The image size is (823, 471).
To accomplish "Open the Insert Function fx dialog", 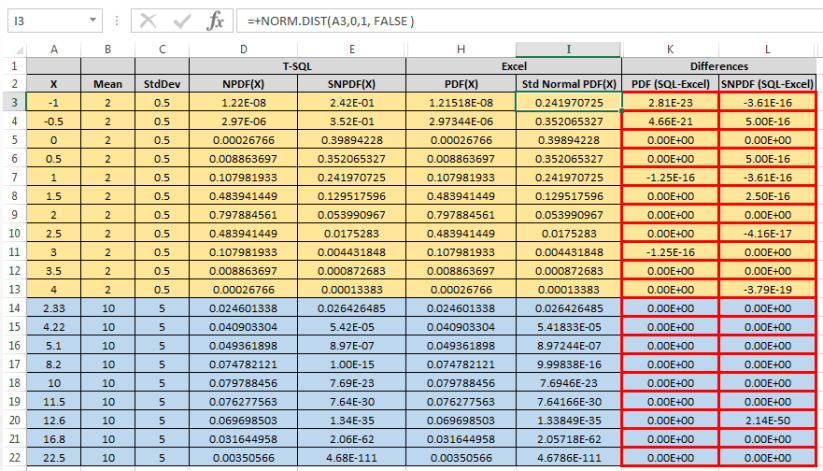I will click(x=215, y=21).
